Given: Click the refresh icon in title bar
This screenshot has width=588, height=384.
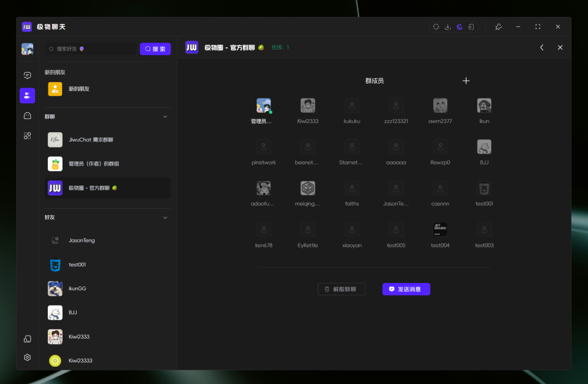Looking at the screenshot, I should 436,27.
